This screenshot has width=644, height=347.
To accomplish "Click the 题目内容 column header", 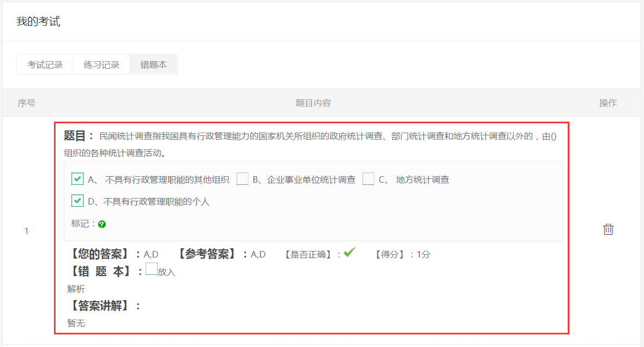I will pos(313,103).
